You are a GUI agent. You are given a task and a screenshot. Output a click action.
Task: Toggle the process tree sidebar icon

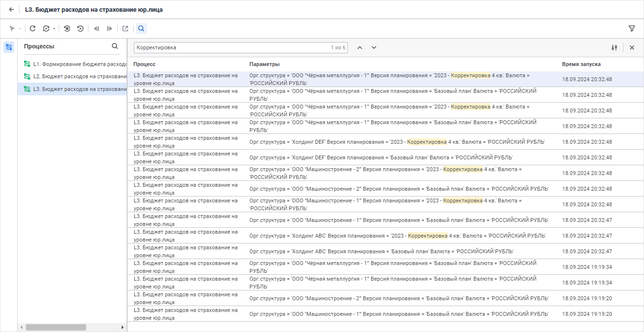(x=9, y=47)
